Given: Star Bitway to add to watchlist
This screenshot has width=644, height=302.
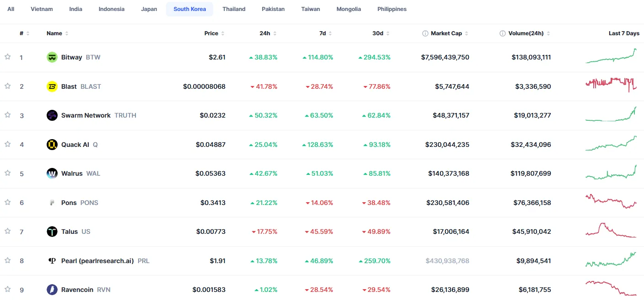Looking at the screenshot, I should (7, 57).
